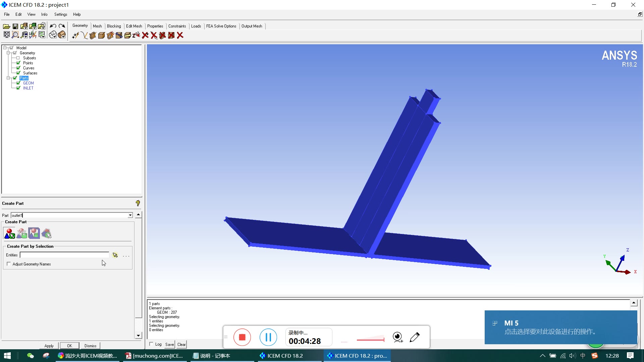
Task: Collapse the Model tree node
Action: coord(5,47)
